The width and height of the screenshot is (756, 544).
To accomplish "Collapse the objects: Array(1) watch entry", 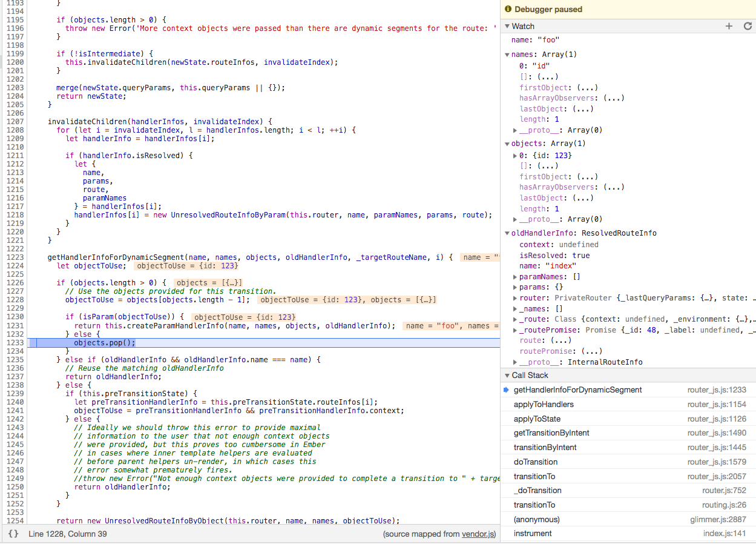I will tap(507, 144).
